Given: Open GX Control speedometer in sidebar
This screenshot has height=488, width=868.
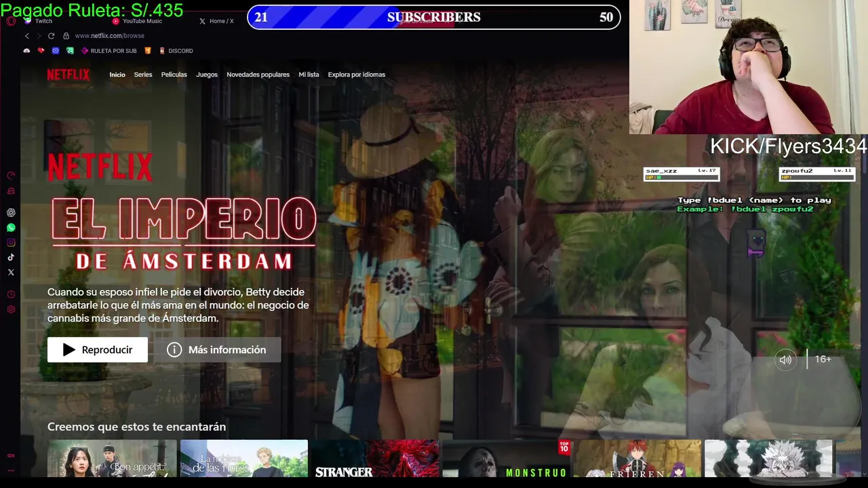Looking at the screenshot, I should [11, 176].
